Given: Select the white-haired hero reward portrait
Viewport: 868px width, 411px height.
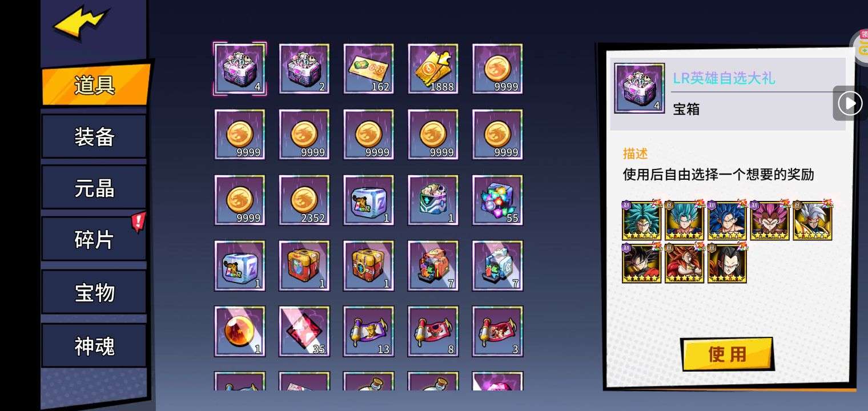Looking at the screenshot, I should pos(812,220).
